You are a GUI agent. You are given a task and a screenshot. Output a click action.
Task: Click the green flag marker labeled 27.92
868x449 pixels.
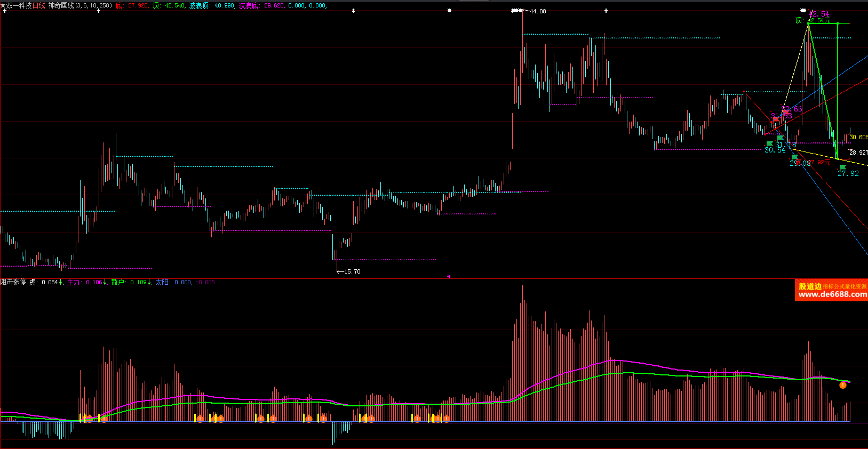point(842,167)
